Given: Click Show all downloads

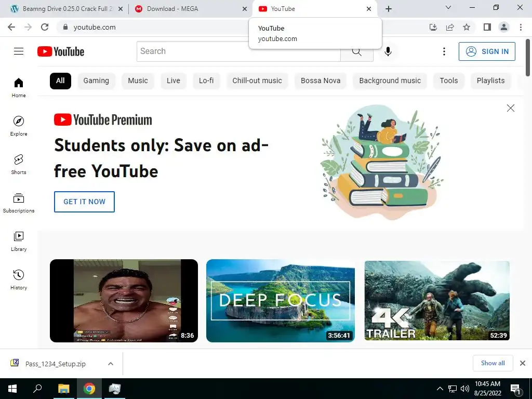Looking at the screenshot, I should 493,363.
